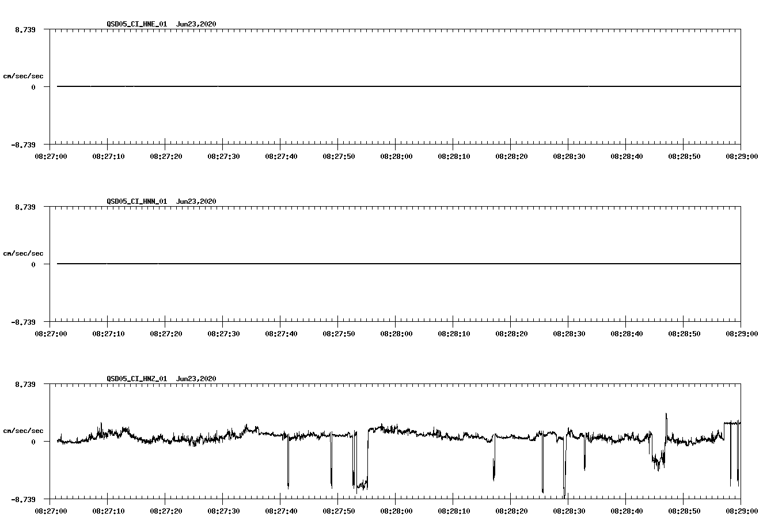Click the HNZ plot's 08:28:50 time label
Image resolution: width=782 pixels, height=532 pixels.
[684, 511]
